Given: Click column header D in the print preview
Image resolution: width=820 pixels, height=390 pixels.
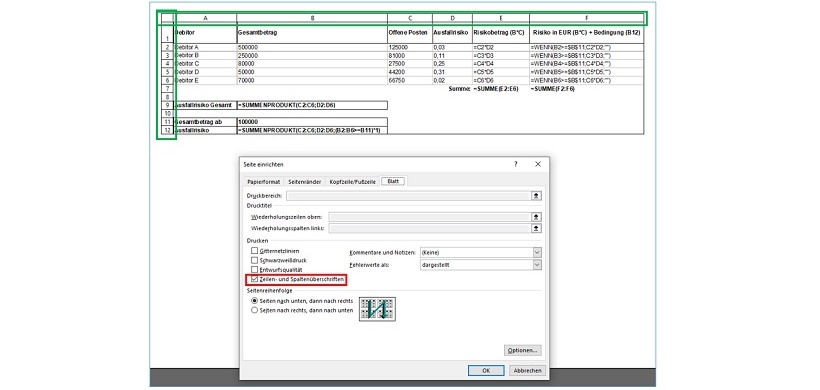Looking at the screenshot, I should tap(452, 18).
